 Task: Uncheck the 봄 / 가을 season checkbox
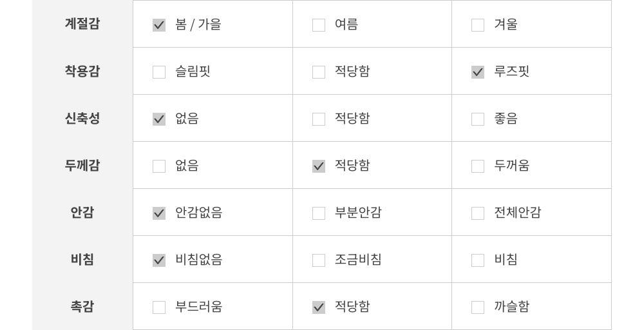pos(159,25)
